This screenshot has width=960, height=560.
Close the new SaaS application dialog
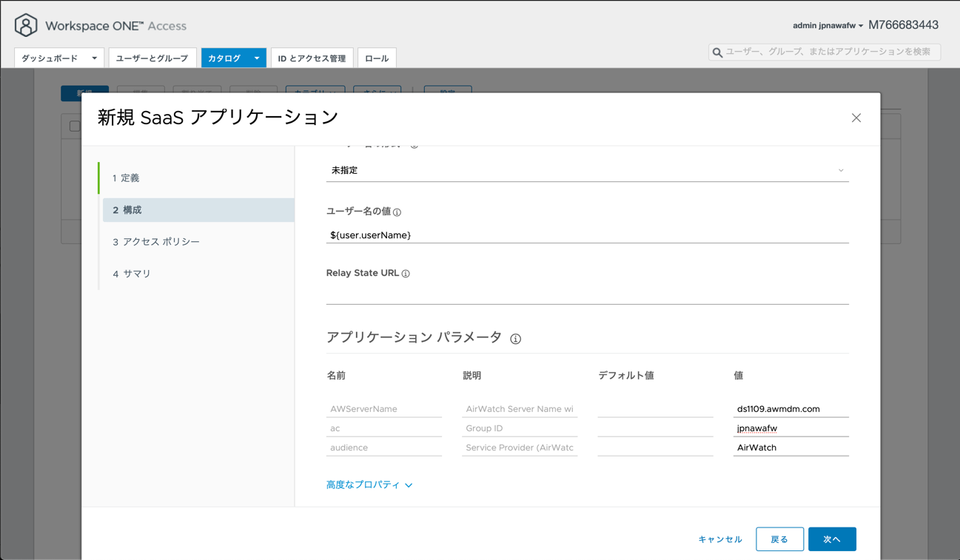click(x=856, y=118)
